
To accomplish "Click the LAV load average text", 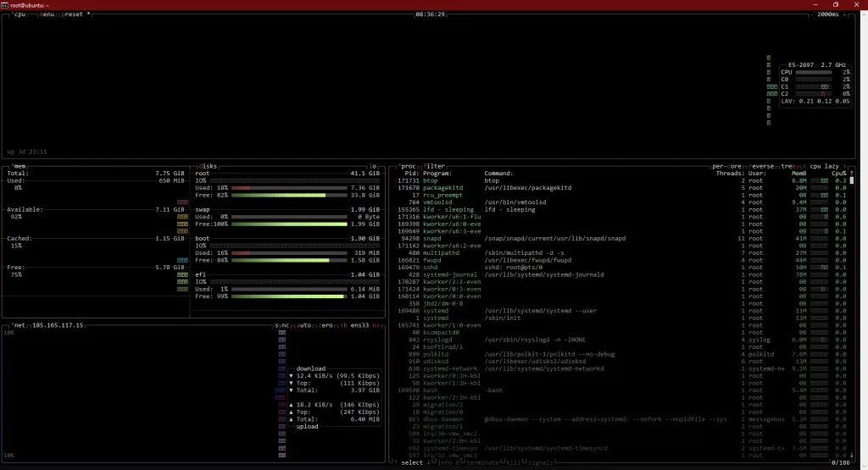I will point(815,101).
